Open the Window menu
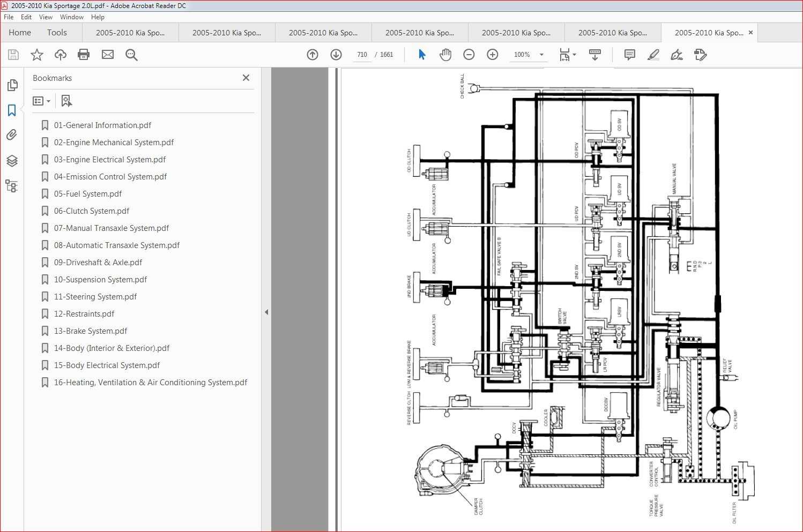The width and height of the screenshot is (803, 532). tap(72, 17)
